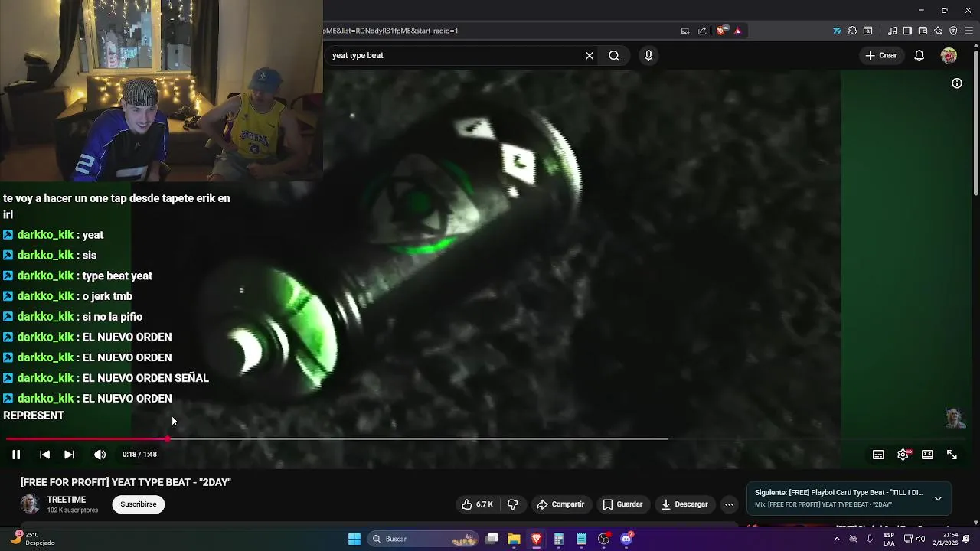This screenshot has height=551, width=980.
Task: Open the Brave VPN shield icon
Action: [x=953, y=31]
